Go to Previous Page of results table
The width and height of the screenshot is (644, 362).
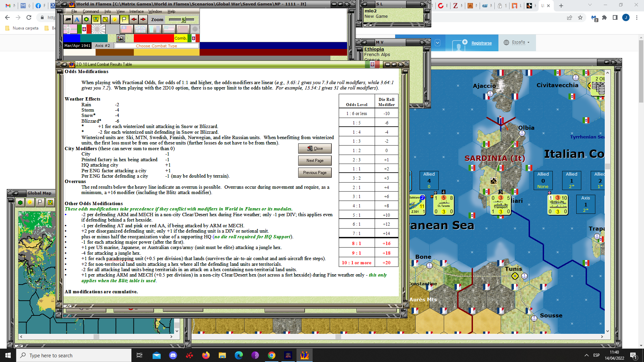(315, 173)
